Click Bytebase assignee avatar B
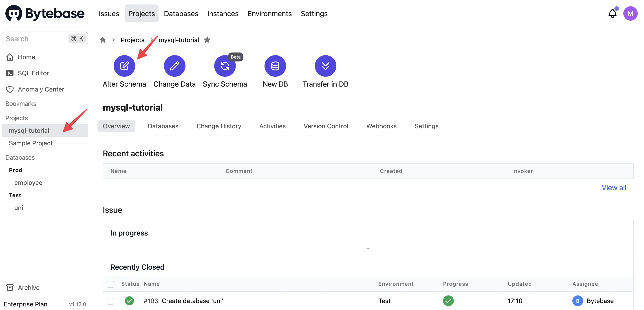The image size is (644, 310). pyautogui.click(x=578, y=301)
